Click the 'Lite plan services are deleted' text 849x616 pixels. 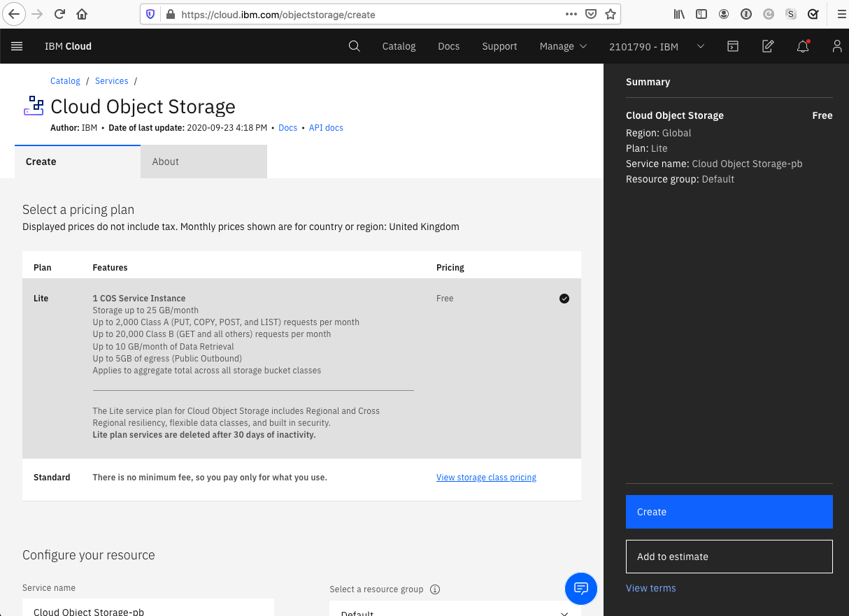pyautogui.click(x=204, y=435)
